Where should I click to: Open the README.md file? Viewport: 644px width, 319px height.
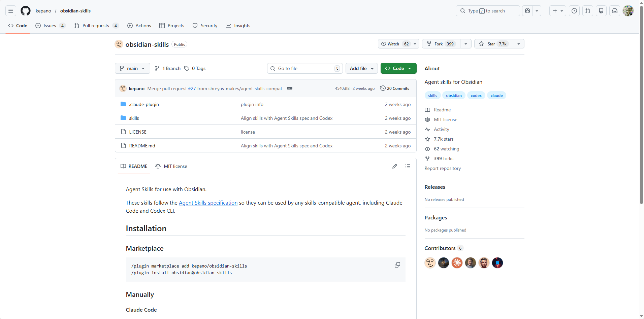[142, 146]
